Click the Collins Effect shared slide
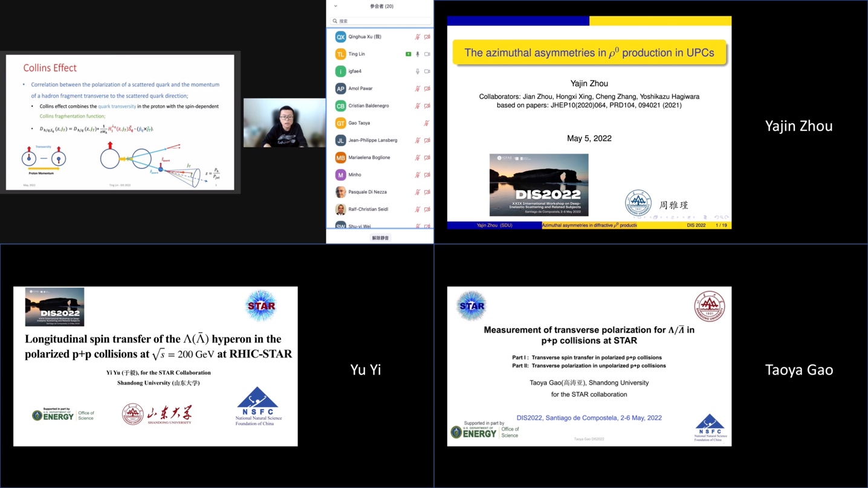The width and height of the screenshot is (868, 488). (120, 123)
